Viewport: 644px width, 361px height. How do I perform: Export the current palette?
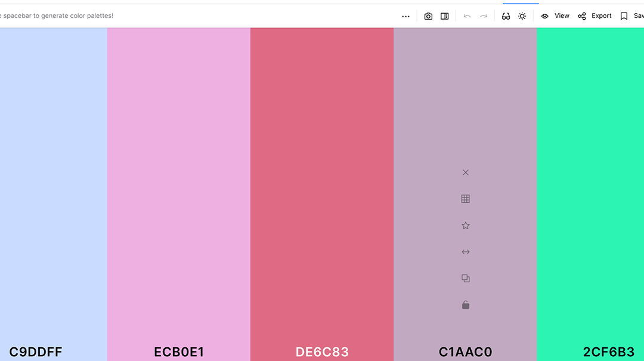pyautogui.click(x=601, y=16)
